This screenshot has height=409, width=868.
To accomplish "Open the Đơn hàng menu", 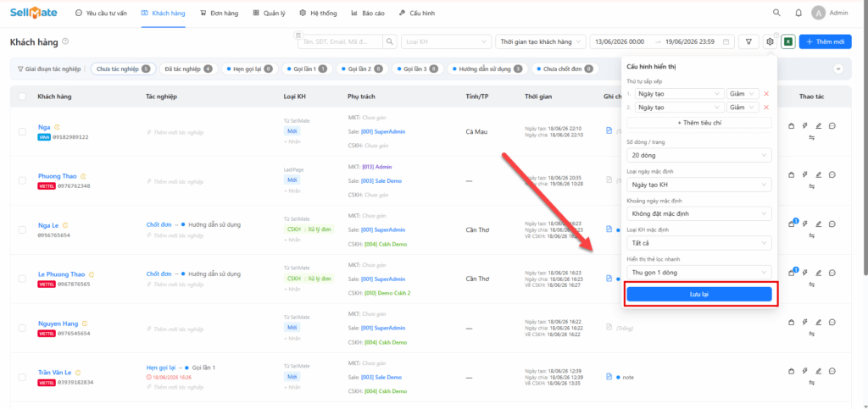I will pos(220,13).
